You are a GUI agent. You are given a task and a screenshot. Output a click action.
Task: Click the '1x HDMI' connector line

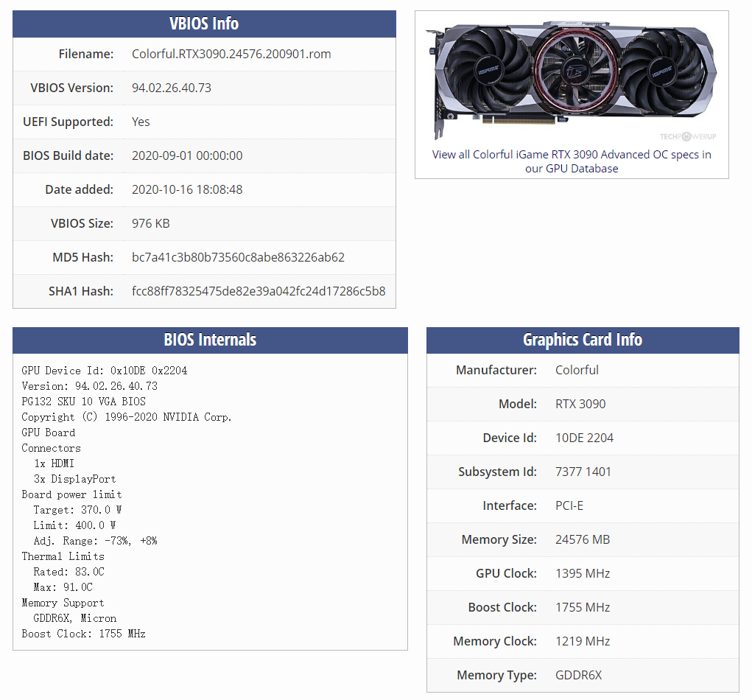(54, 463)
